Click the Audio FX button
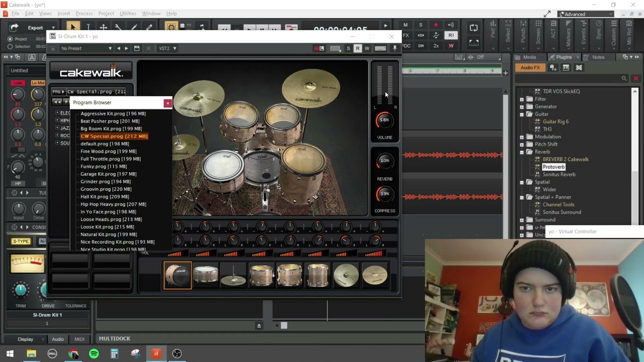Image resolution: width=644 pixels, height=362 pixels. tap(530, 67)
